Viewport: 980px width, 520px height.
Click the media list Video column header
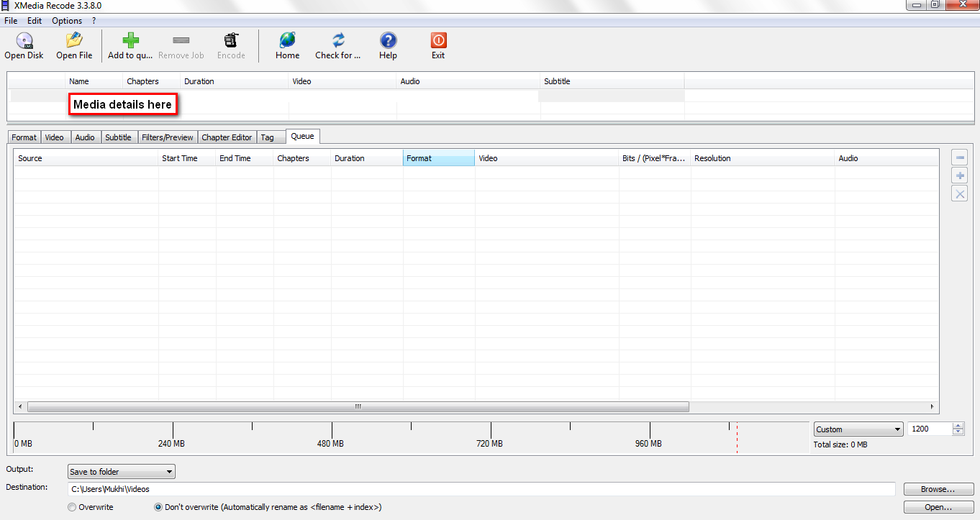click(342, 81)
